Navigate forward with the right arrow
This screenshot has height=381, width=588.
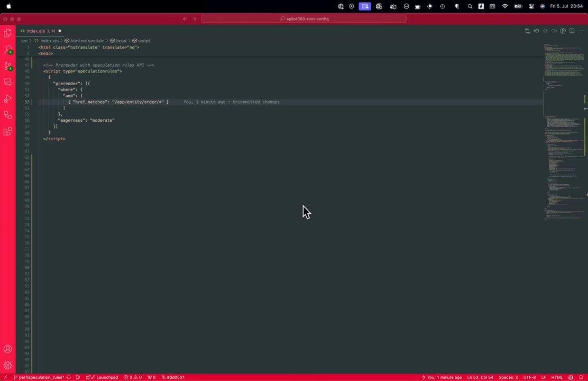194,19
